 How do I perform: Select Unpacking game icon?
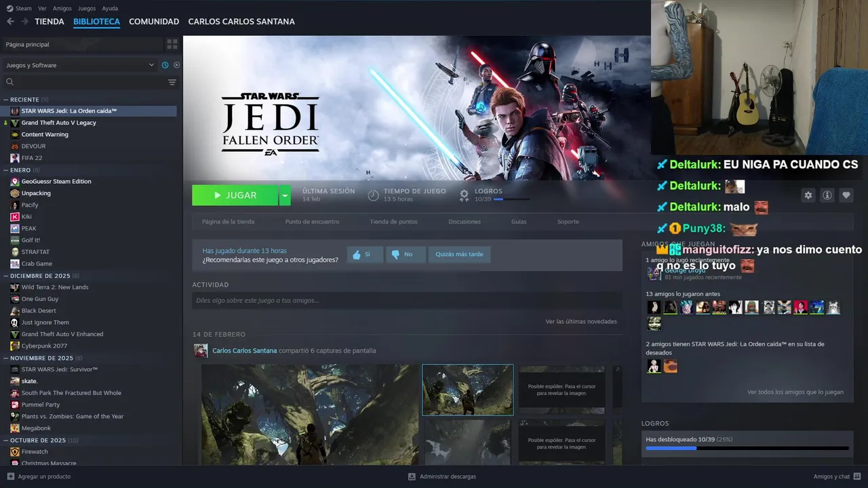click(15, 193)
